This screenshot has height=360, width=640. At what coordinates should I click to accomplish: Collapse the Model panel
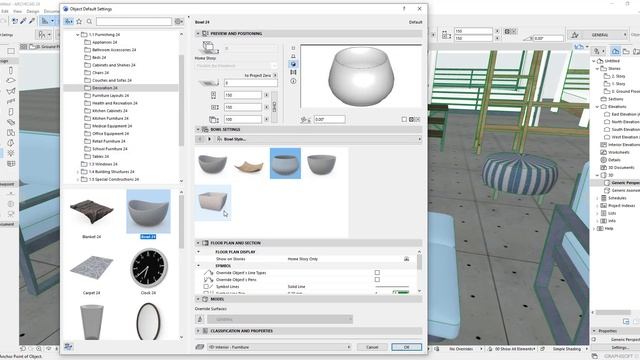point(198,299)
